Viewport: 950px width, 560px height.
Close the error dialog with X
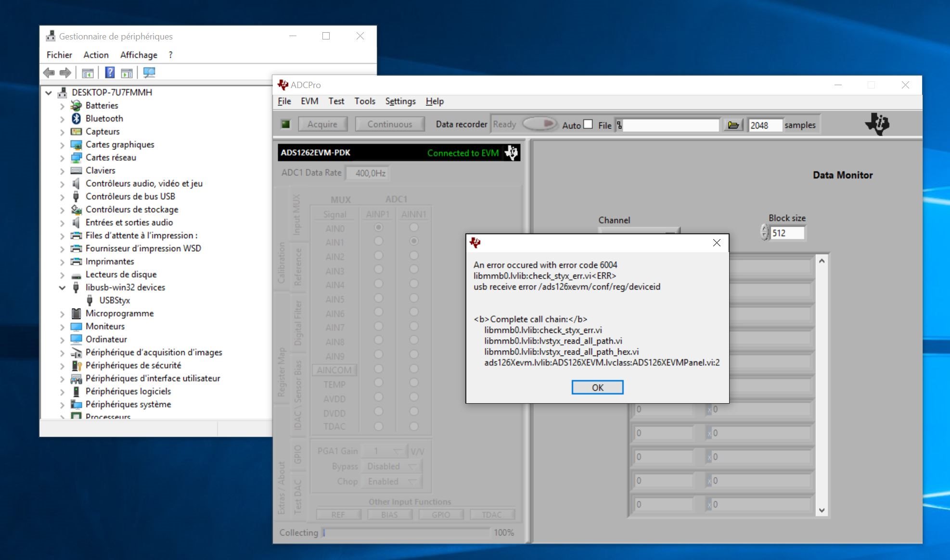click(717, 243)
